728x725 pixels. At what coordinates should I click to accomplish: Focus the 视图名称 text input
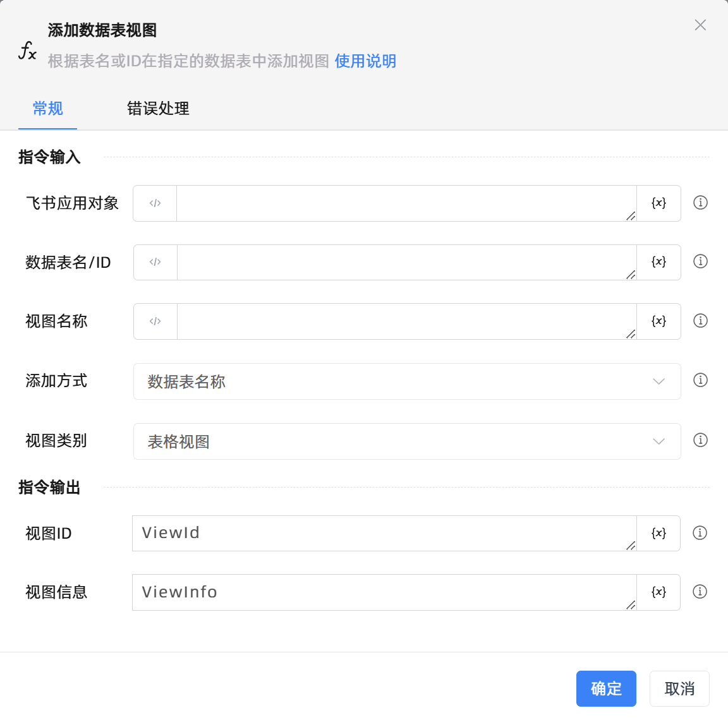click(406, 321)
